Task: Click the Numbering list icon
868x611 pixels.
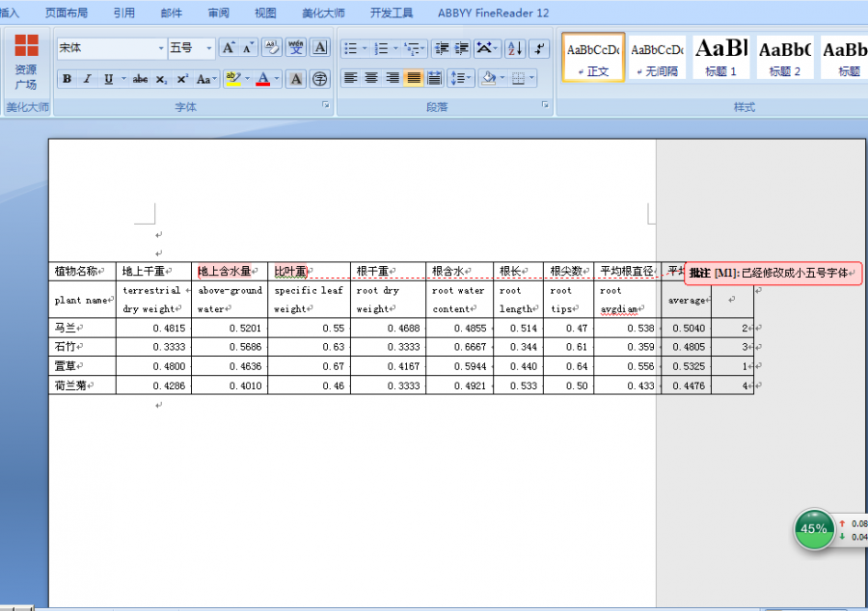Action: (381, 48)
